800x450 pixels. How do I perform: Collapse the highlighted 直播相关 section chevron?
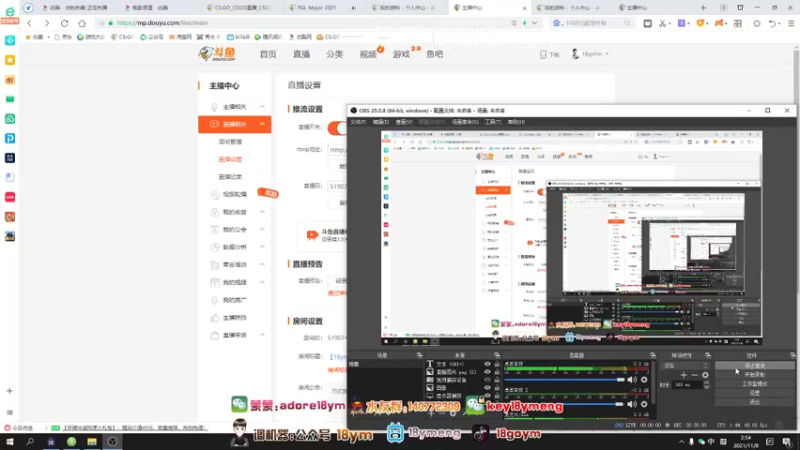(x=262, y=124)
